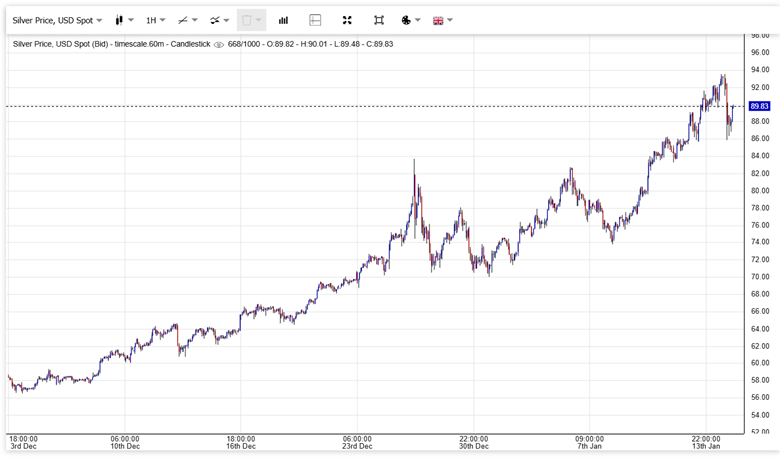Click the greyed-out delete drawings trash icon
The image size is (780, 457).
tap(246, 20)
